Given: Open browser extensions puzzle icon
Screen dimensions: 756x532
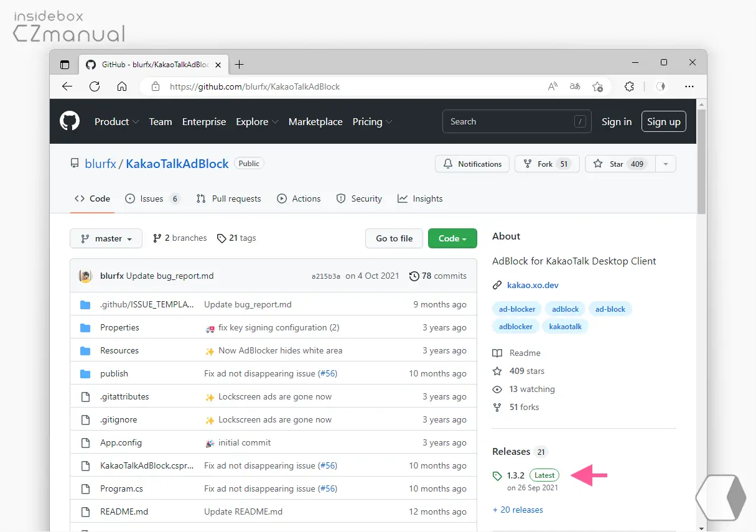Looking at the screenshot, I should (629, 86).
